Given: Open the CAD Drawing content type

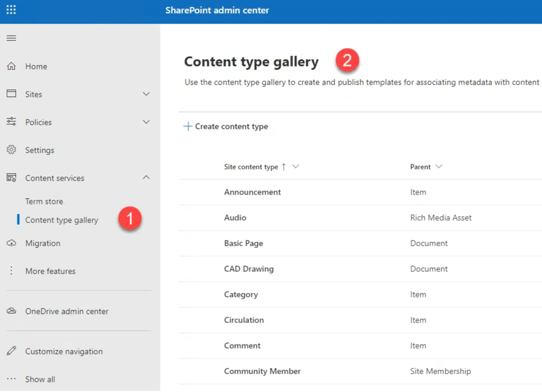Looking at the screenshot, I should pyautogui.click(x=249, y=269).
